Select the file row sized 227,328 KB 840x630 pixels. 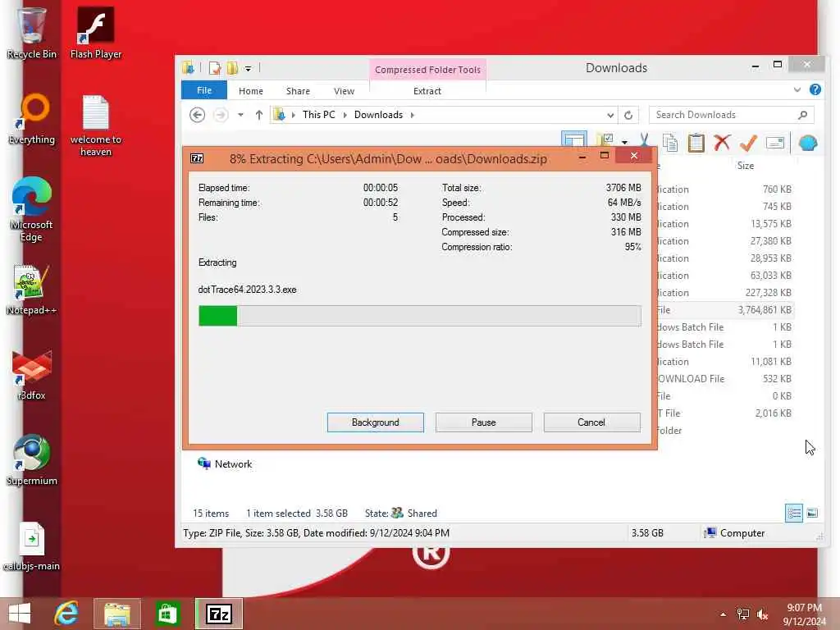coord(725,293)
